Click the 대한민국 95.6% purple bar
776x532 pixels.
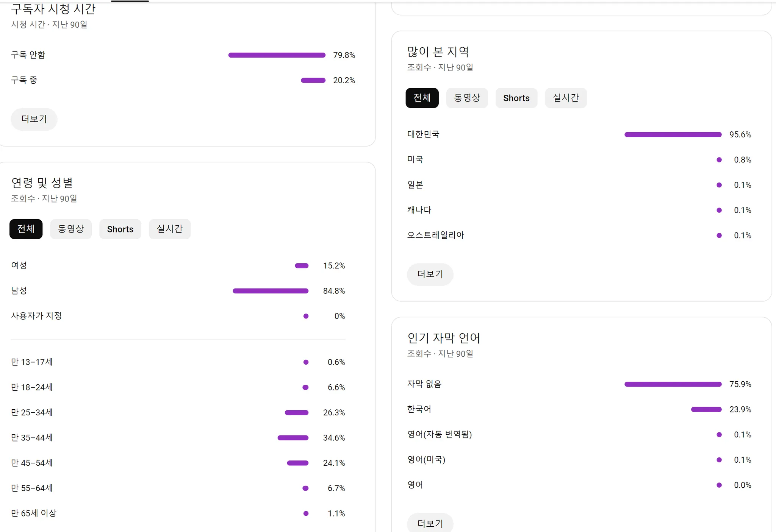(673, 134)
